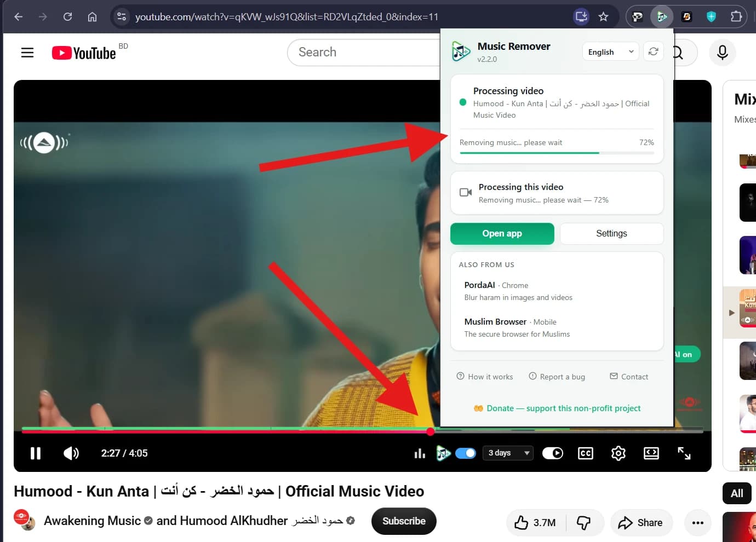The width and height of the screenshot is (756, 542).
Task: Click Report a bug link
Action: coord(557,377)
